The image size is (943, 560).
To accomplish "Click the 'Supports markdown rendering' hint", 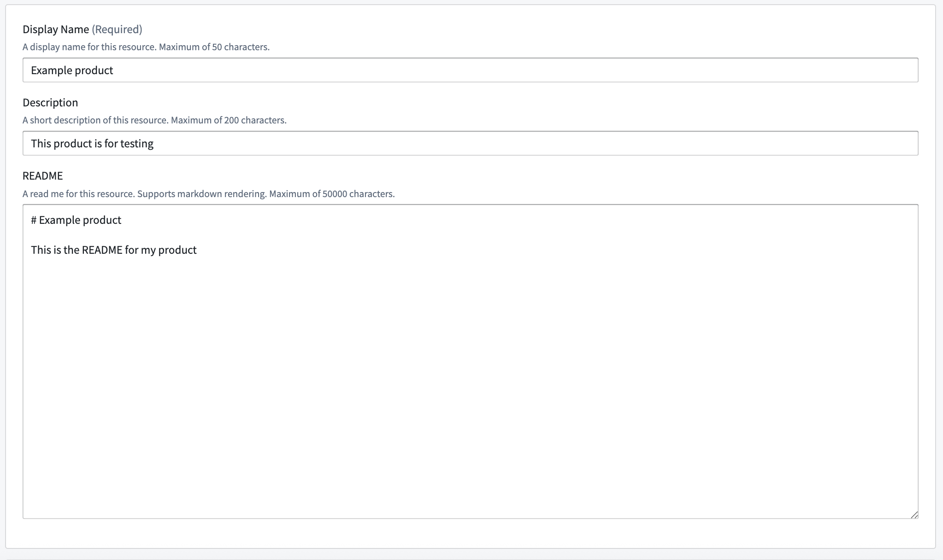I will click(x=202, y=194).
